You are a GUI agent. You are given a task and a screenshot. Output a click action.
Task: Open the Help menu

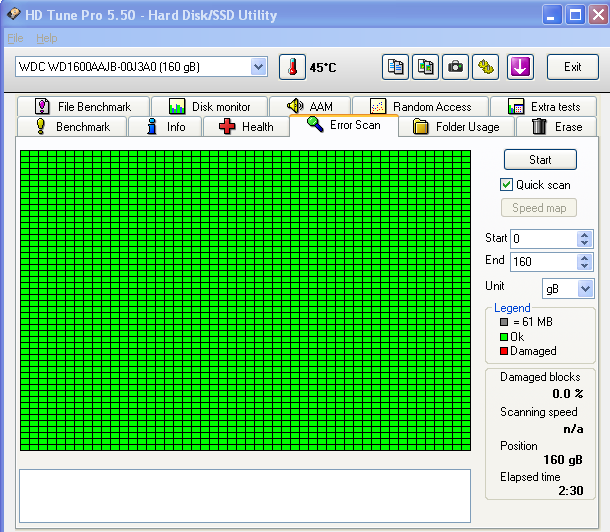[x=47, y=38]
